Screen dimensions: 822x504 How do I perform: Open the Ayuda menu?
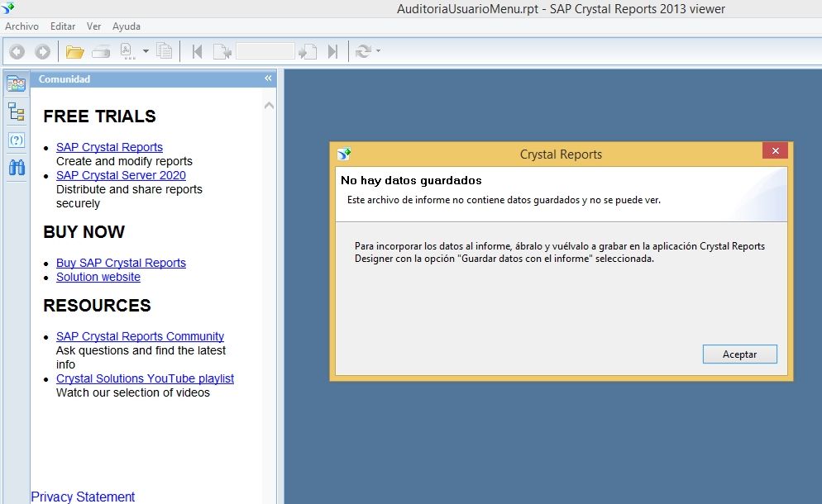pyautogui.click(x=127, y=26)
